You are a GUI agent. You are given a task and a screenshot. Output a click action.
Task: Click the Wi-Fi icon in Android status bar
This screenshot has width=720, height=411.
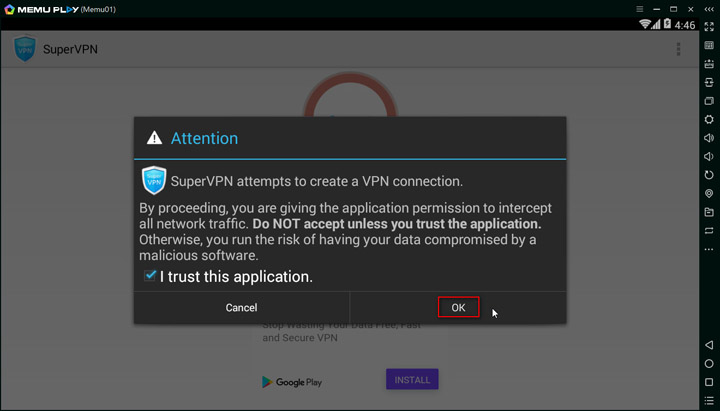645,24
